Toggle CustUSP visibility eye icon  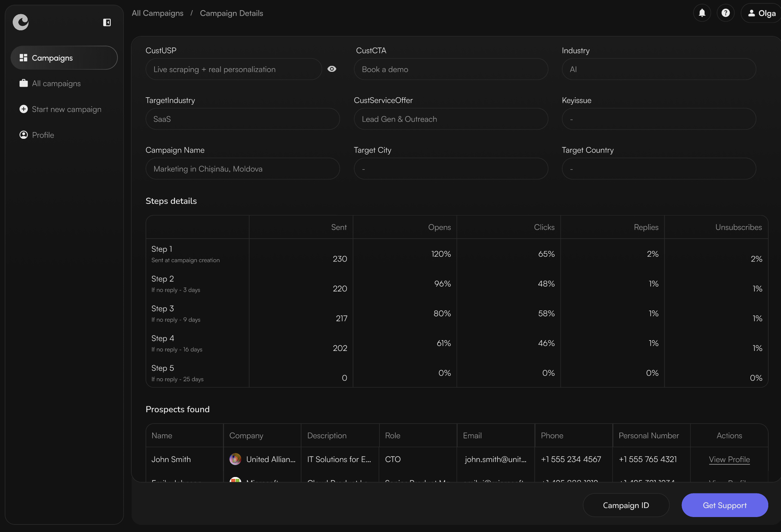pyautogui.click(x=331, y=69)
